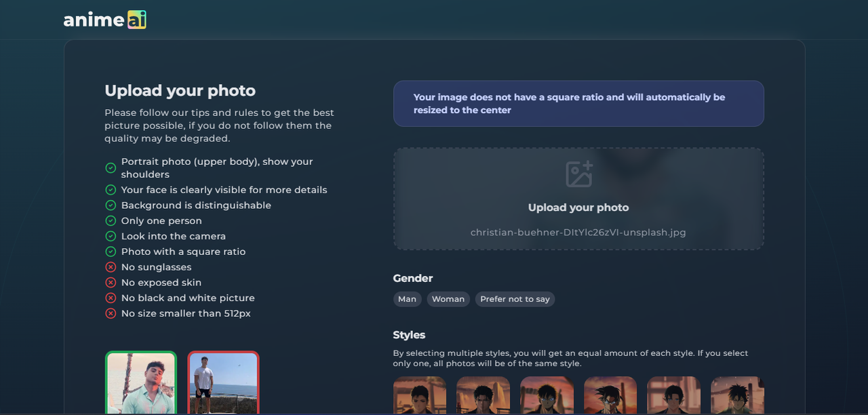868x415 pixels.
Task: Select the first style thumbnail
Action: (420, 395)
